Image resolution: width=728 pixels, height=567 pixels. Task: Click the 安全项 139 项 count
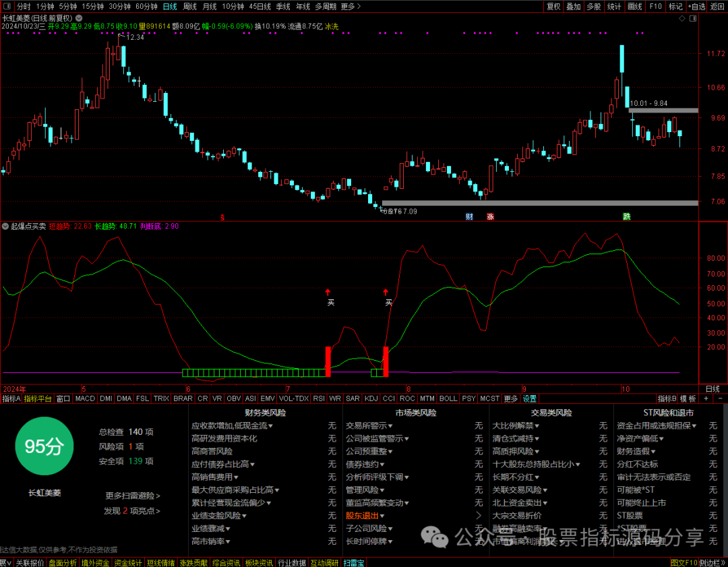coord(126,461)
